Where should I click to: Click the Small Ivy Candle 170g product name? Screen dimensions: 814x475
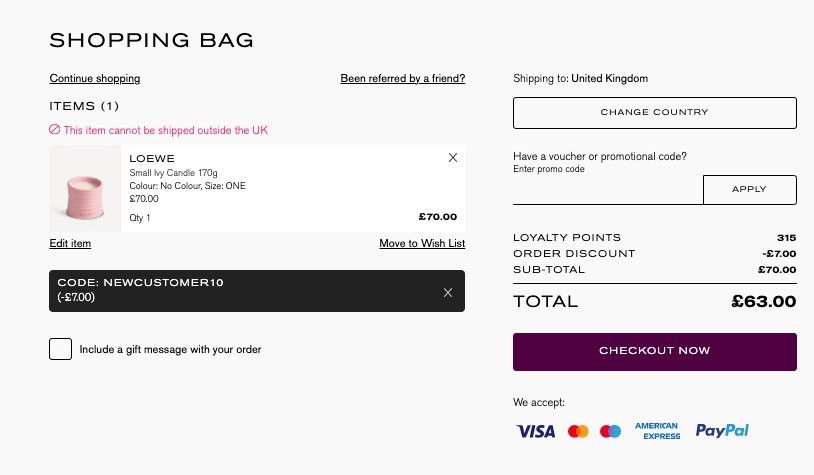pos(173,173)
